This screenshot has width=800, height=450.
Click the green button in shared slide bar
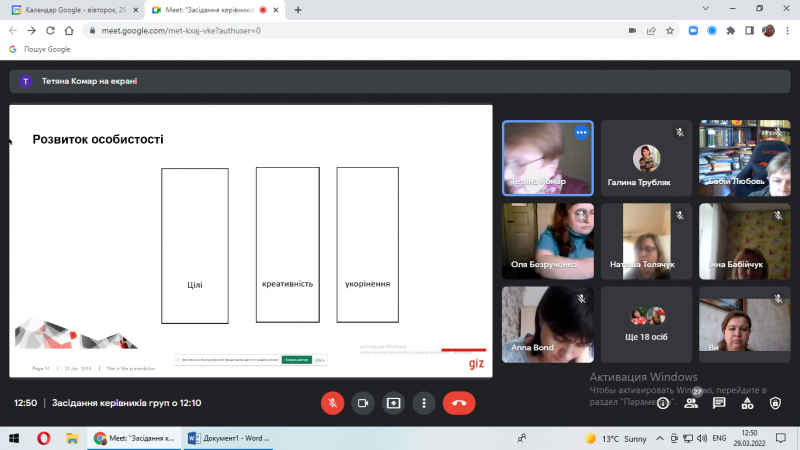click(x=296, y=360)
